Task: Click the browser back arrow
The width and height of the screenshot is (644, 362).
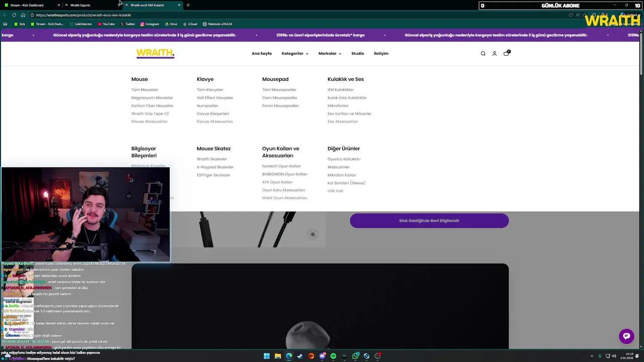Action: point(5,15)
